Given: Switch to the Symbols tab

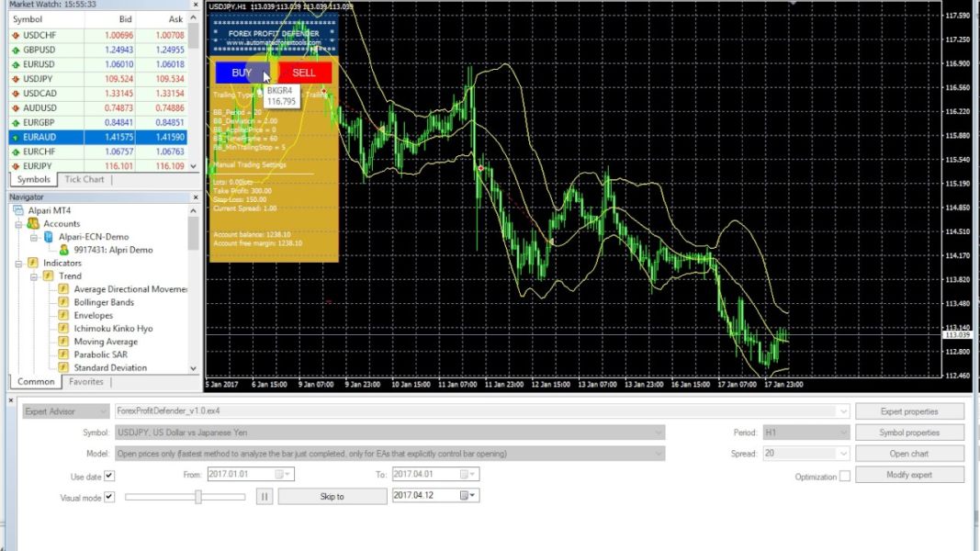Looking at the screenshot, I should pos(33,179).
